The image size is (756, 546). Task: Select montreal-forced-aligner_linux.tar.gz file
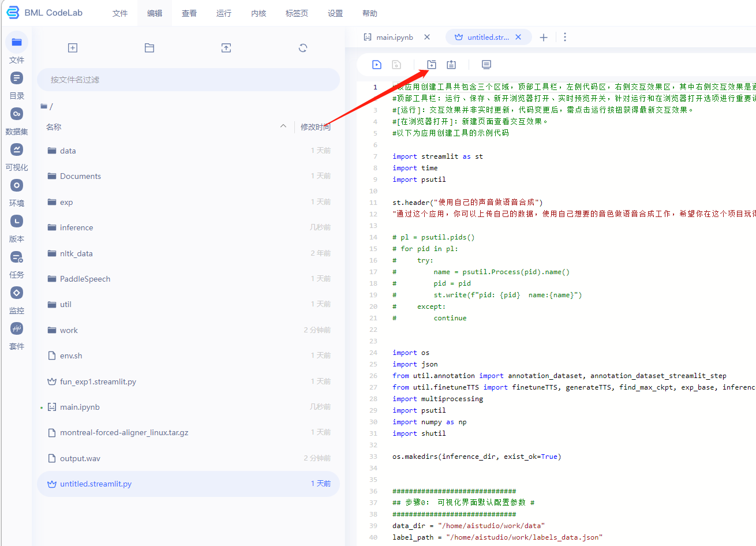[x=188, y=432]
